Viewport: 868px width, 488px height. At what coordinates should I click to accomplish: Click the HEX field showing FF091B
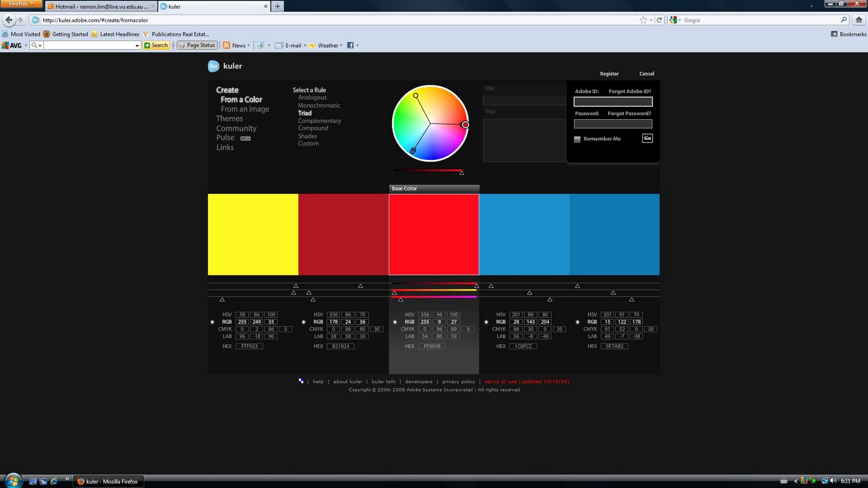(x=432, y=346)
